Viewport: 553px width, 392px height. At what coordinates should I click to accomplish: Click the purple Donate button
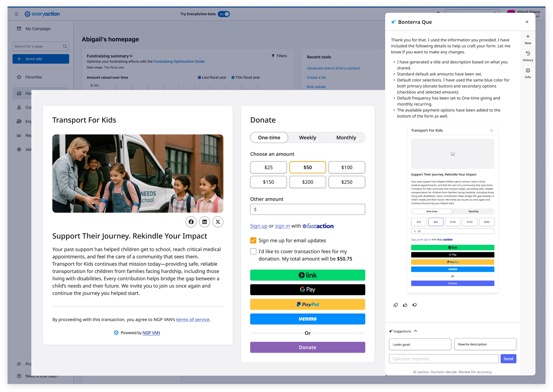click(307, 347)
